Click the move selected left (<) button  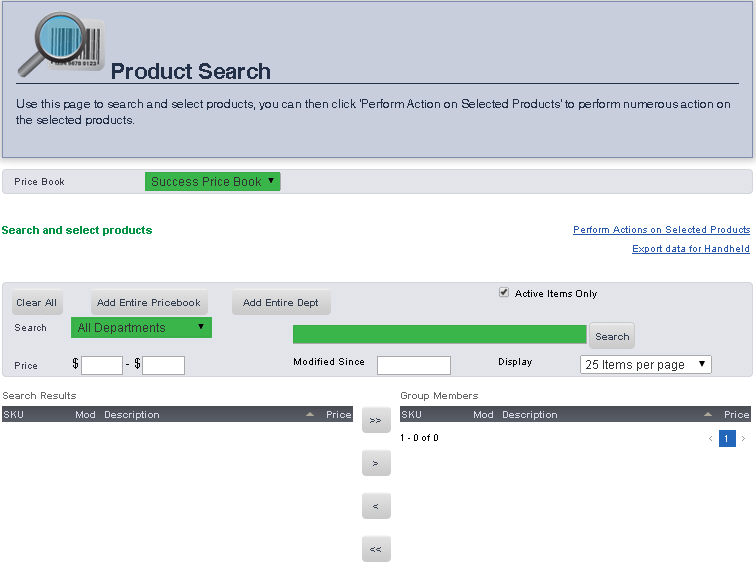click(x=375, y=507)
